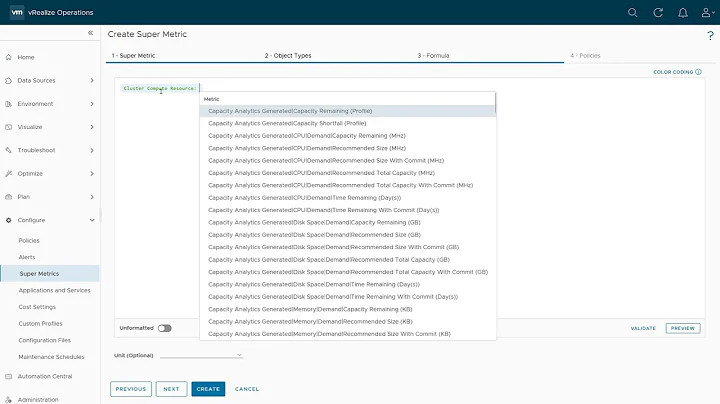This screenshot has height=404, width=720.
Task: Click the Previous button
Action: pos(131,389)
